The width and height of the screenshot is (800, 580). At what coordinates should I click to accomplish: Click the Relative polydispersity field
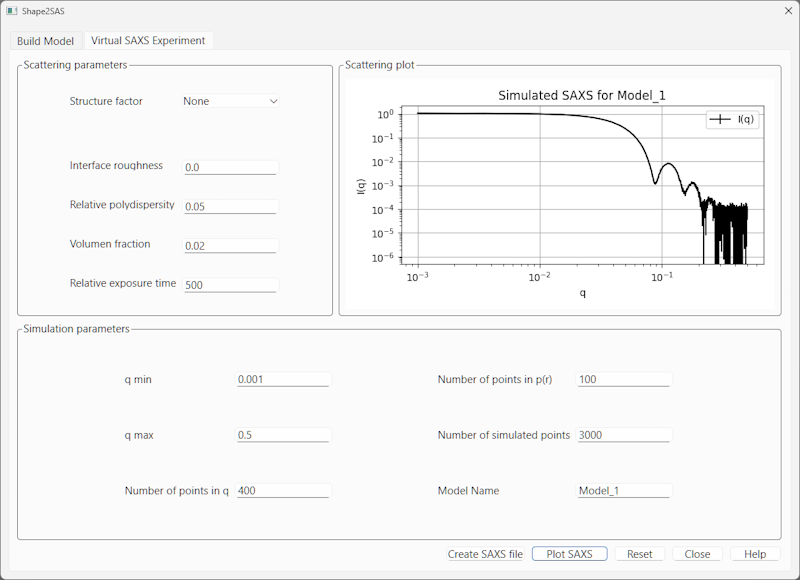(x=230, y=206)
